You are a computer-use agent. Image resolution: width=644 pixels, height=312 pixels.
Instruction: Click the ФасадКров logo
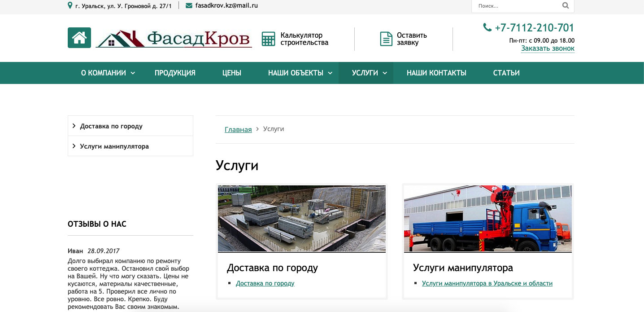click(174, 39)
